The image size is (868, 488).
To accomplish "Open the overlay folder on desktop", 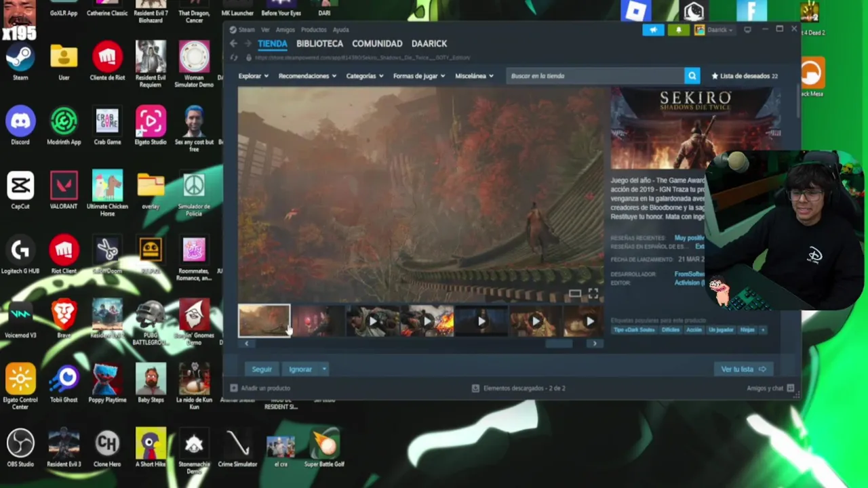I will [151, 190].
